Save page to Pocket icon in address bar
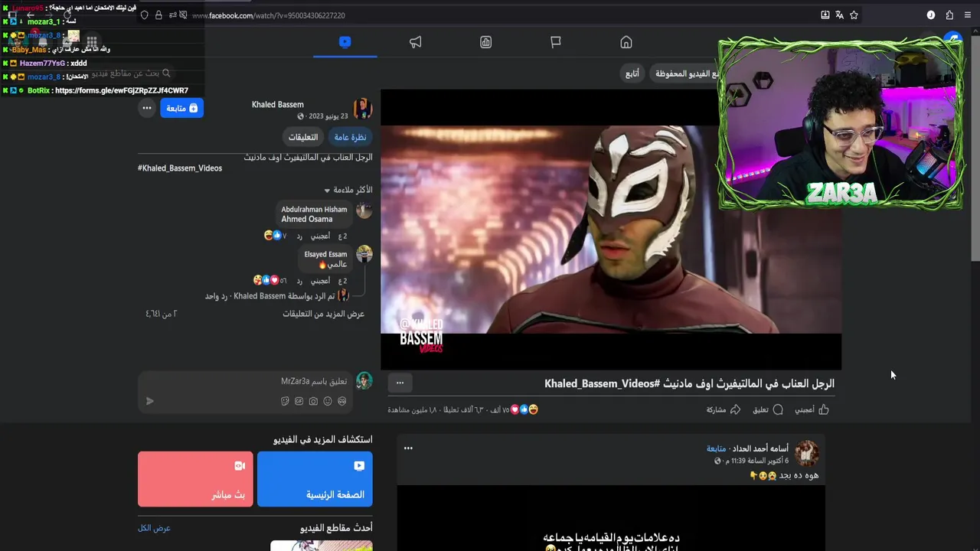This screenshot has width=980, height=551. (x=825, y=15)
